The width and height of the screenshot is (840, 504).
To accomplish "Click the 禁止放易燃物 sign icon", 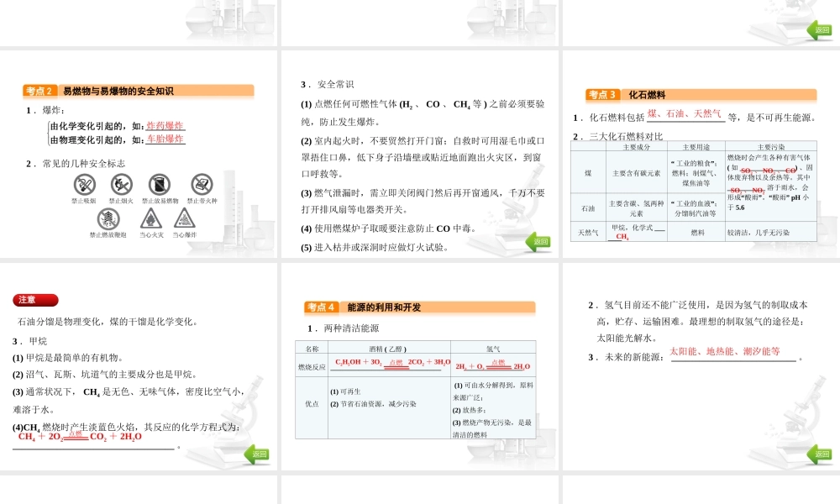I will [159, 184].
